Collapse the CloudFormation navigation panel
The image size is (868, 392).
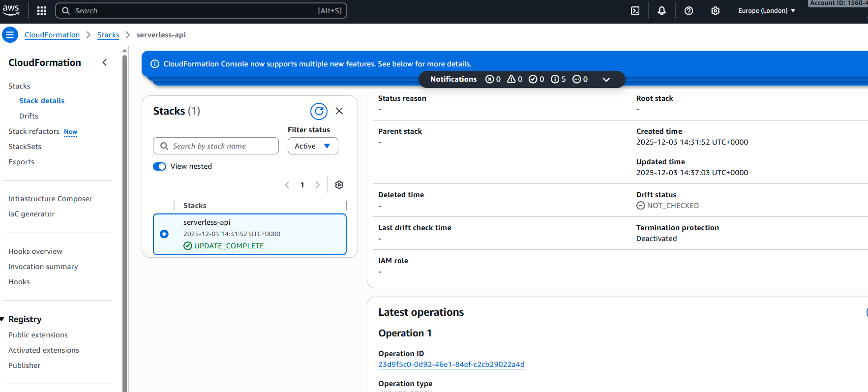105,62
